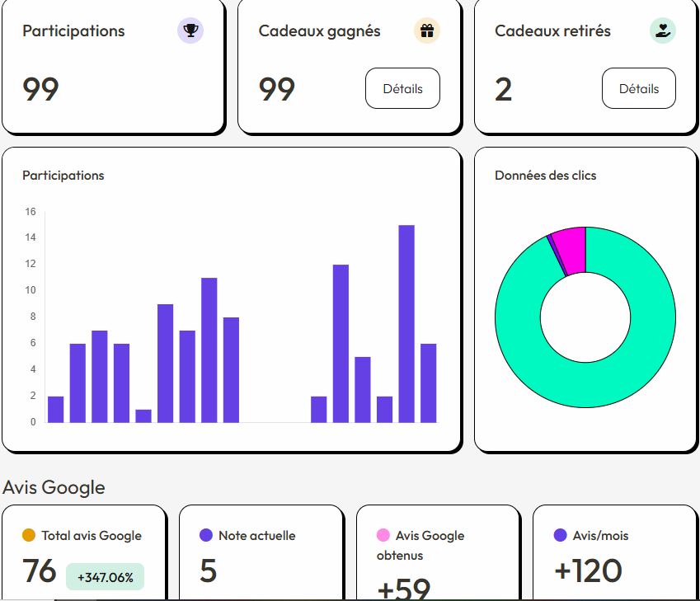
Task: Click the hand-heart icon beside Cadeaux retirés
Action: pos(662,31)
